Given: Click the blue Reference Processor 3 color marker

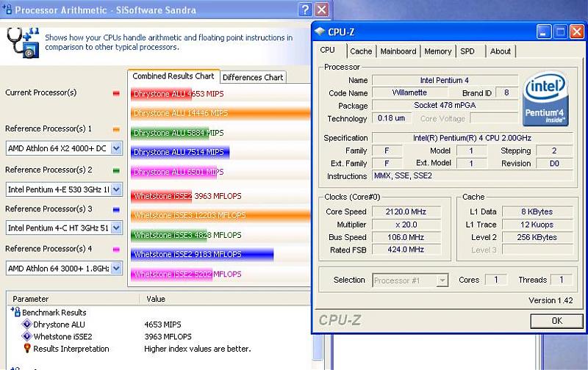Looking at the screenshot, I should 116,210.
